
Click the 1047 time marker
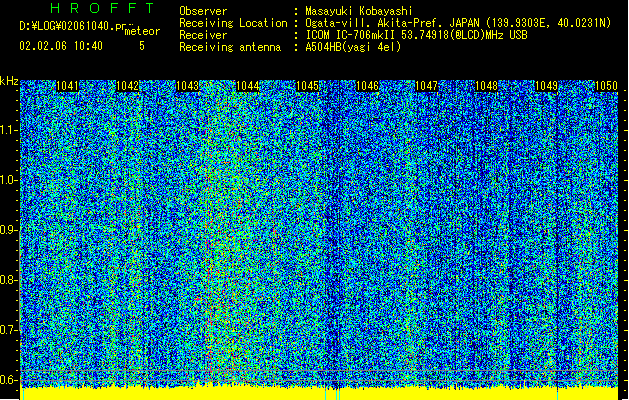pyautogui.click(x=427, y=86)
